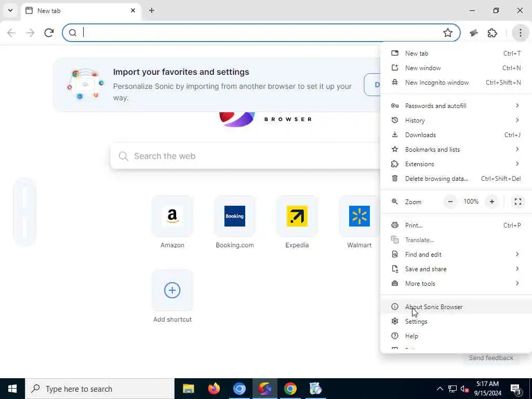This screenshot has width=532, height=399.
Task: Click the Send feedback link
Action: 491,358
